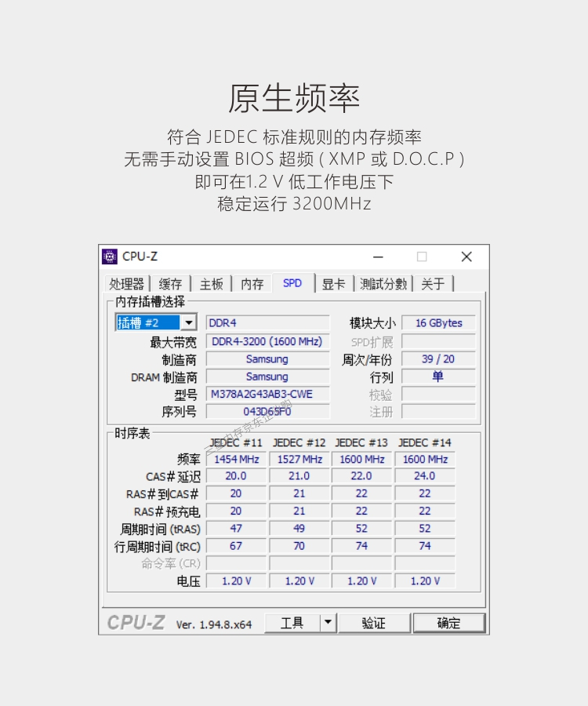The image size is (588, 706).
Task: Click the 工具 button
Action: [x=292, y=623]
